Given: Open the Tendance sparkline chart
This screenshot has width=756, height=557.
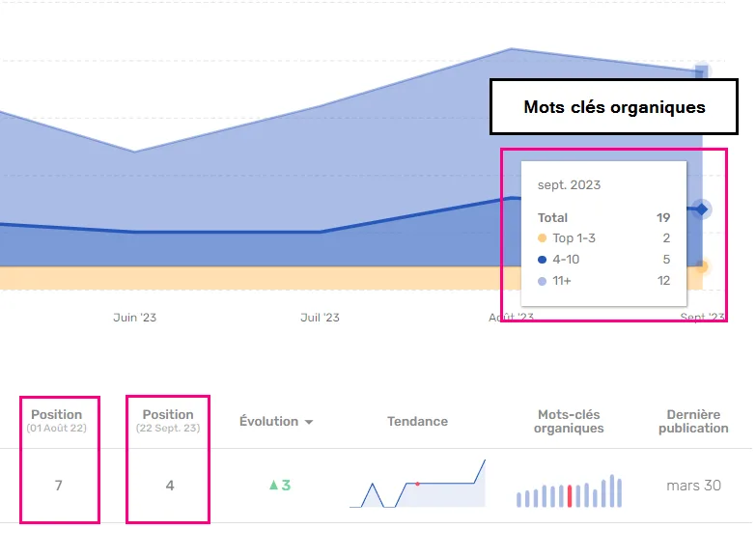Looking at the screenshot, I should [x=417, y=484].
